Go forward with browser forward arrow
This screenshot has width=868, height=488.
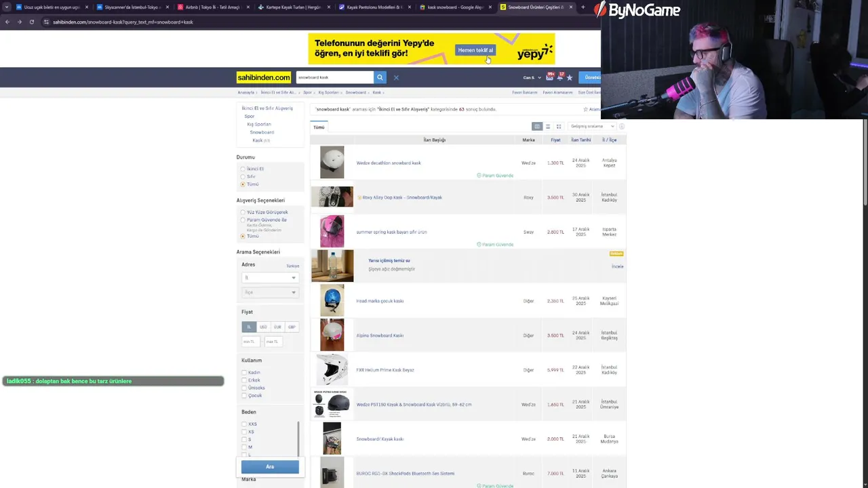click(19, 22)
